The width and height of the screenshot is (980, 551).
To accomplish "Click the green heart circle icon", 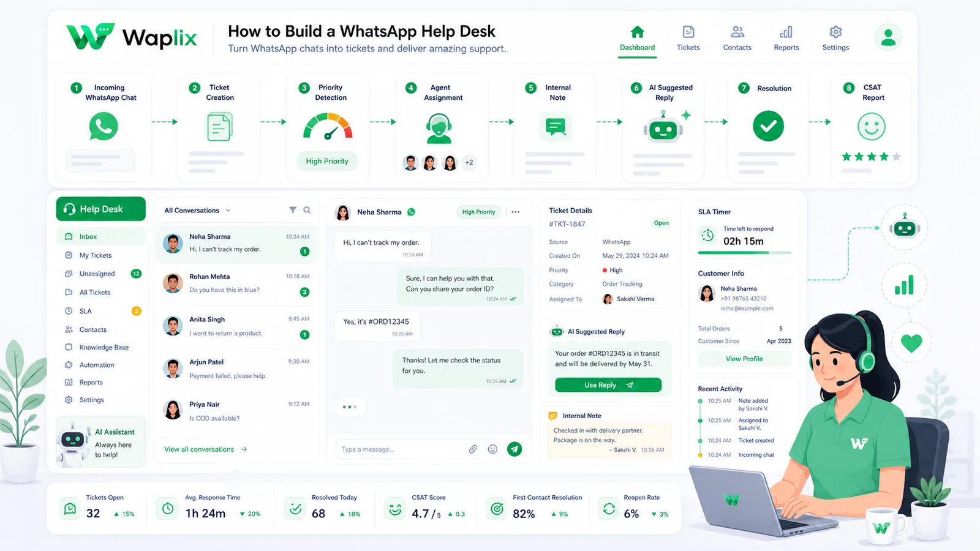I will [x=911, y=343].
